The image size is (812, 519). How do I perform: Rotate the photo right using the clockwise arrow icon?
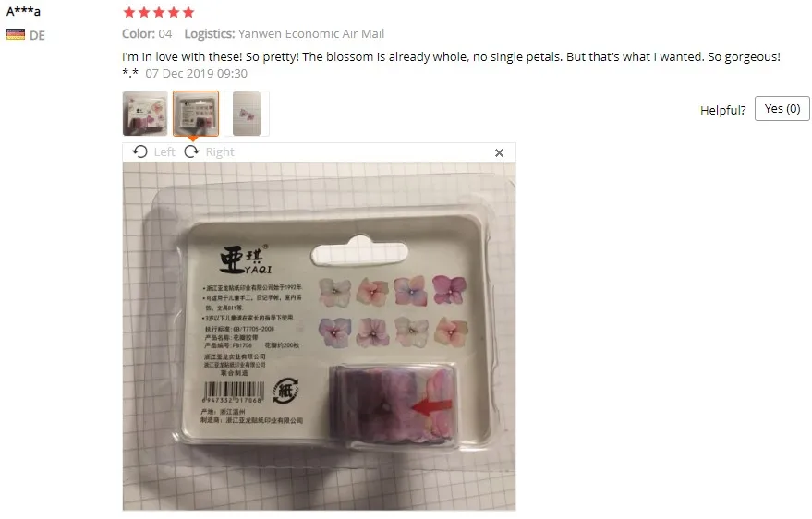[x=191, y=151]
